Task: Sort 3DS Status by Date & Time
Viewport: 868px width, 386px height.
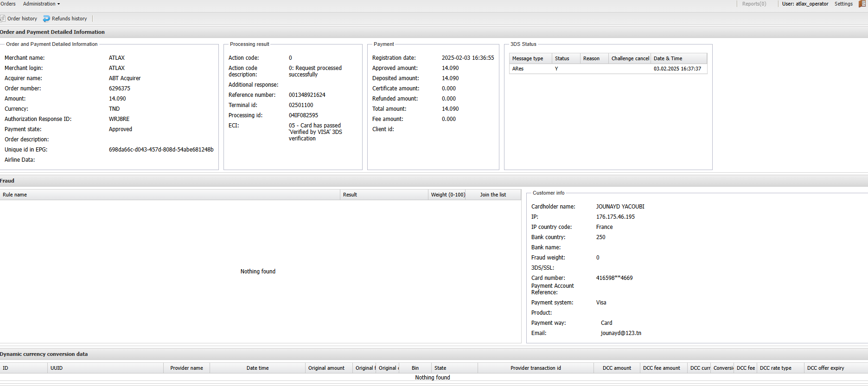Action: (x=668, y=58)
